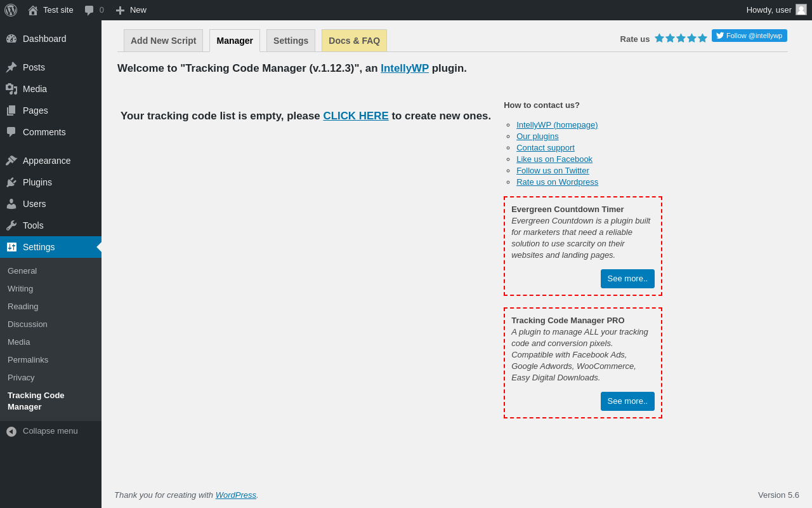The width and height of the screenshot is (812, 508).
Task: See more about Evergreen Countdown Timer
Action: (627, 279)
